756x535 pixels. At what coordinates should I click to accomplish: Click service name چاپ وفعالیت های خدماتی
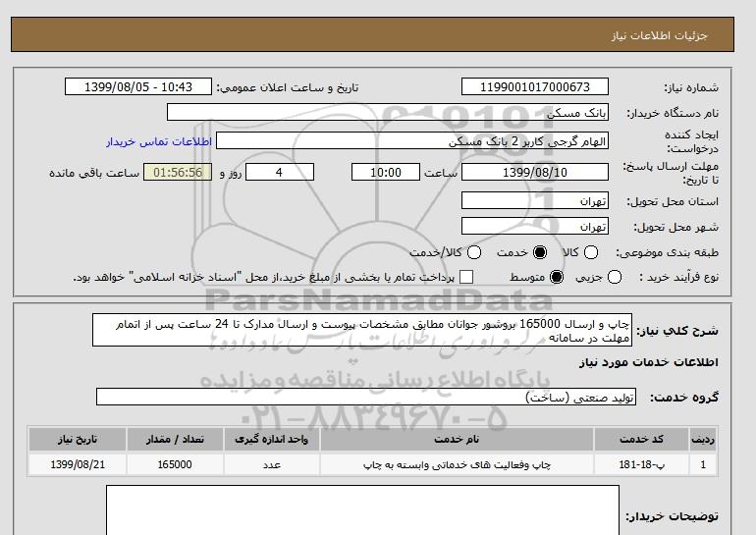coord(457,464)
